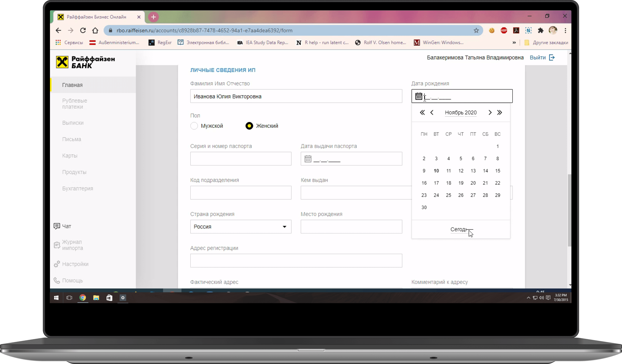Image resolution: width=622 pixels, height=364 pixels.
Task: Click the logout arrow icon next to Выйти
Action: click(552, 57)
